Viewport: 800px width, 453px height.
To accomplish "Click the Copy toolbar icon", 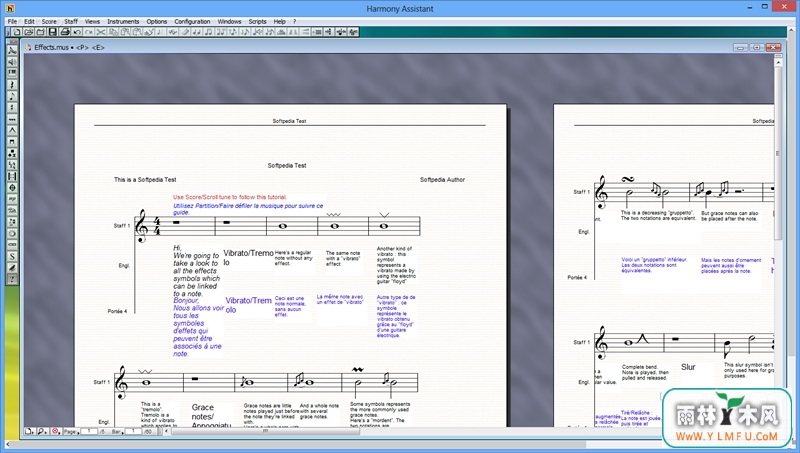I will click(113, 32).
